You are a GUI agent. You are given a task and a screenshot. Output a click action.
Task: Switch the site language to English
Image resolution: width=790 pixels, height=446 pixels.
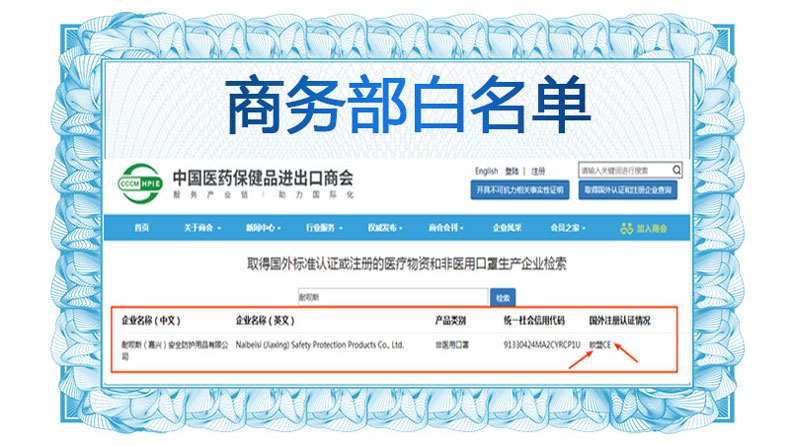tap(487, 171)
